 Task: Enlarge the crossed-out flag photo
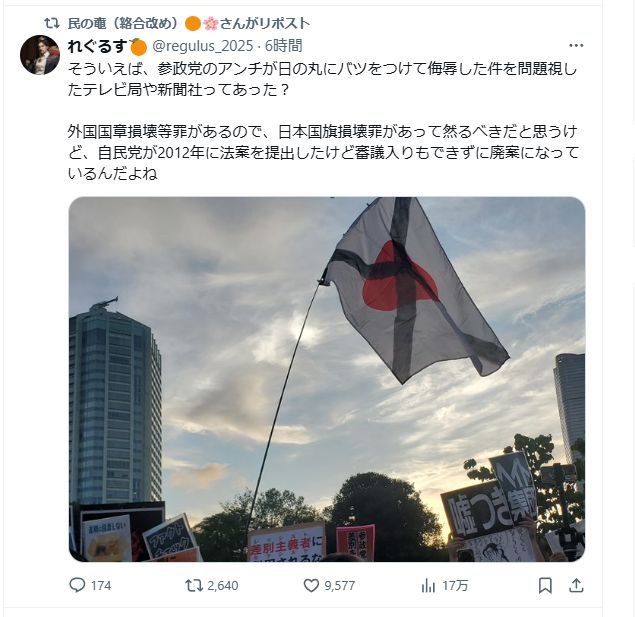point(327,379)
